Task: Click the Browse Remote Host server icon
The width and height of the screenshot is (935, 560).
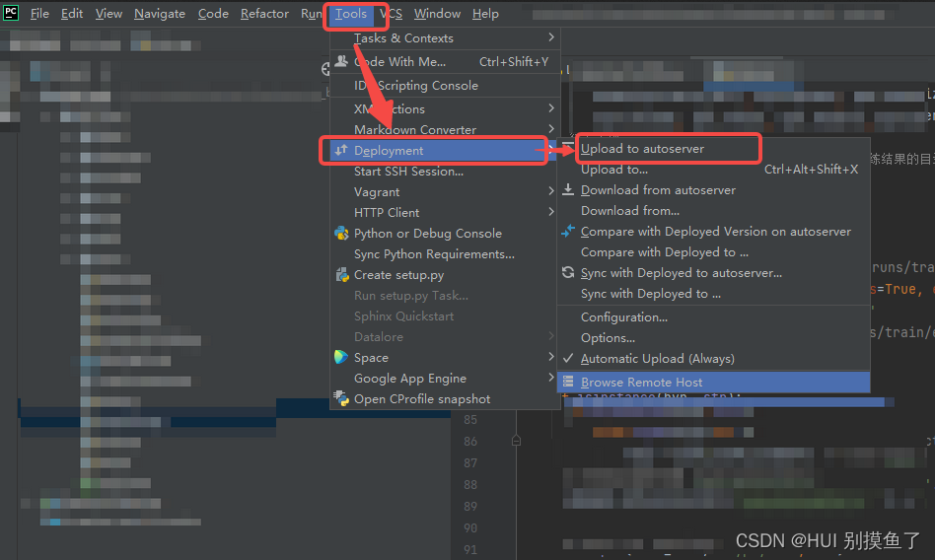Action: (x=568, y=382)
